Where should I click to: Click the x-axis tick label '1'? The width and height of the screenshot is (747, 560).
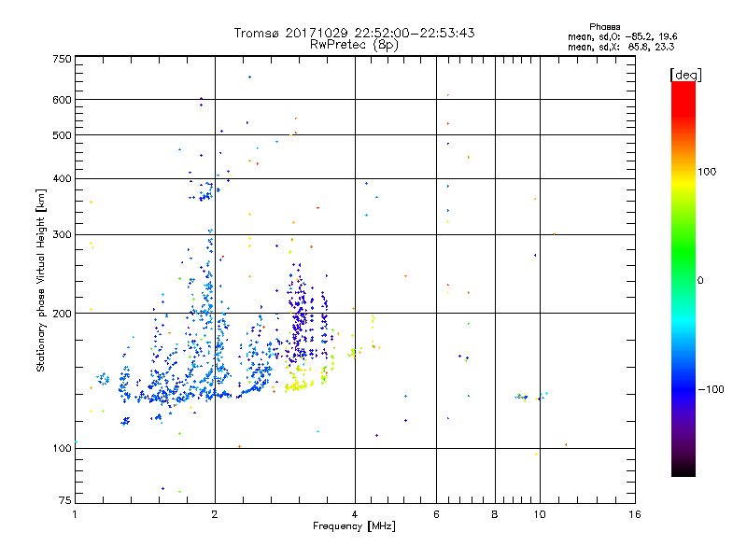75,514
